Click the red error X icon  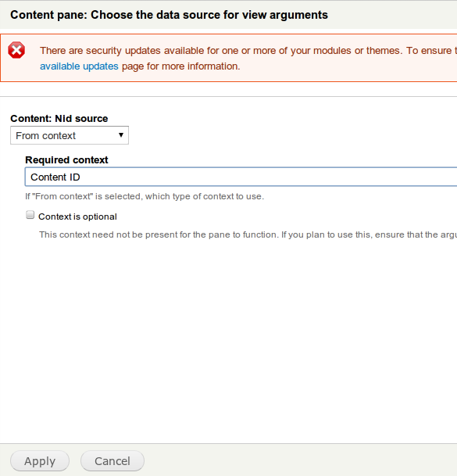pyautogui.click(x=16, y=50)
